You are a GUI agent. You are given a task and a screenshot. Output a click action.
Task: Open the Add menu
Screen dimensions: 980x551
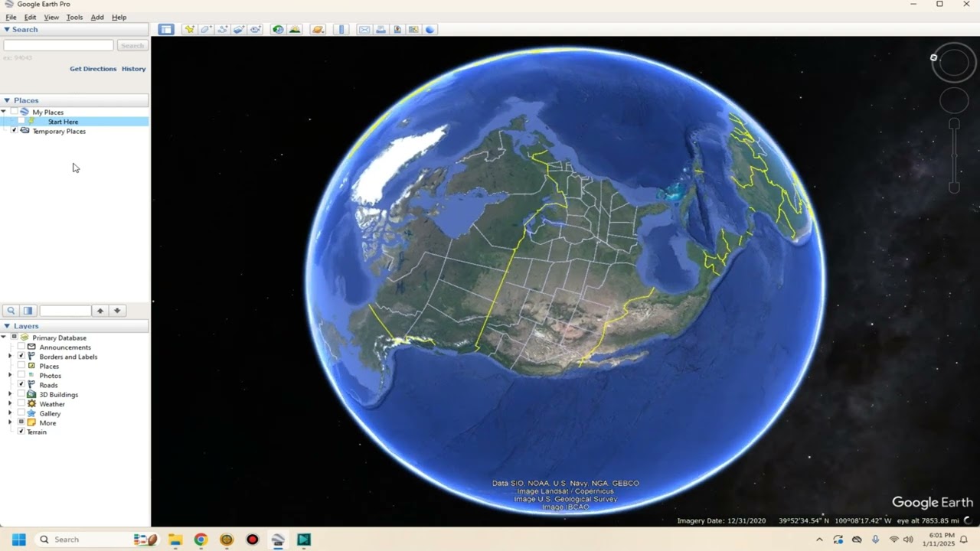coord(97,17)
